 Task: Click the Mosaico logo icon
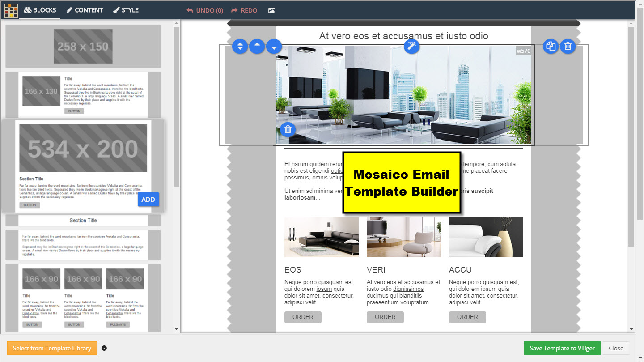pyautogui.click(x=11, y=10)
